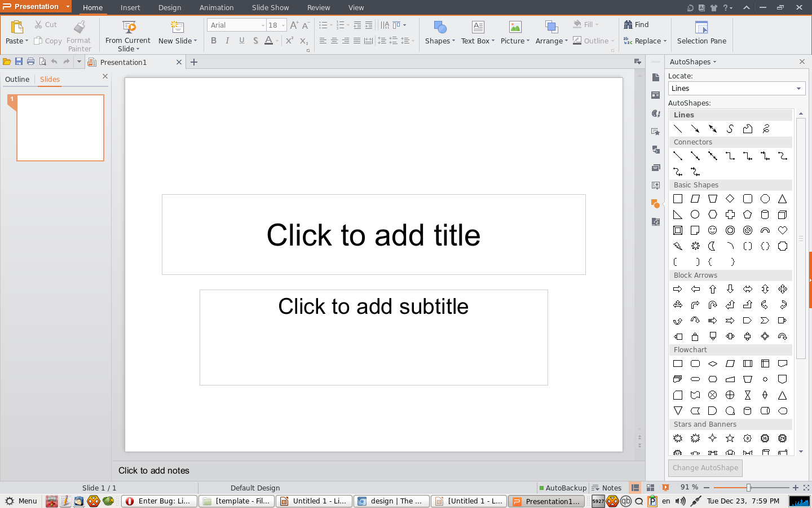The width and height of the screenshot is (812, 508).
Task: Toggle underline formatting
Action: tap(242, 41)
